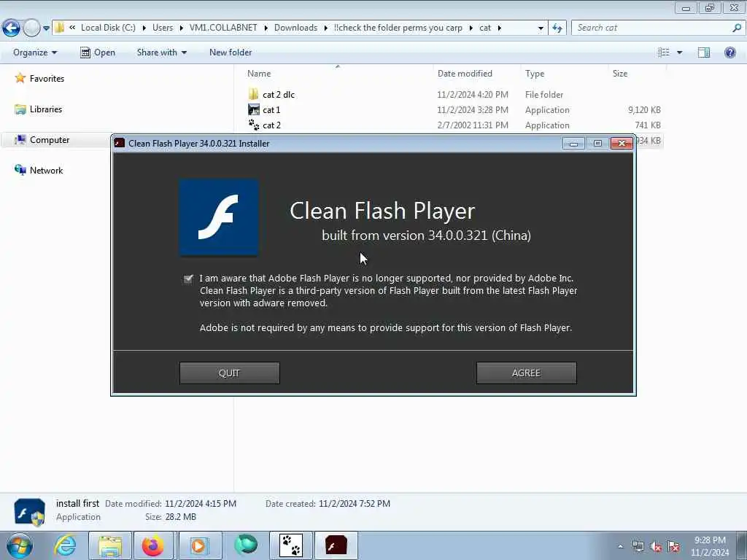Show hidden tray icons arrow
The image size is (747, 560).
tap(620, 546)
